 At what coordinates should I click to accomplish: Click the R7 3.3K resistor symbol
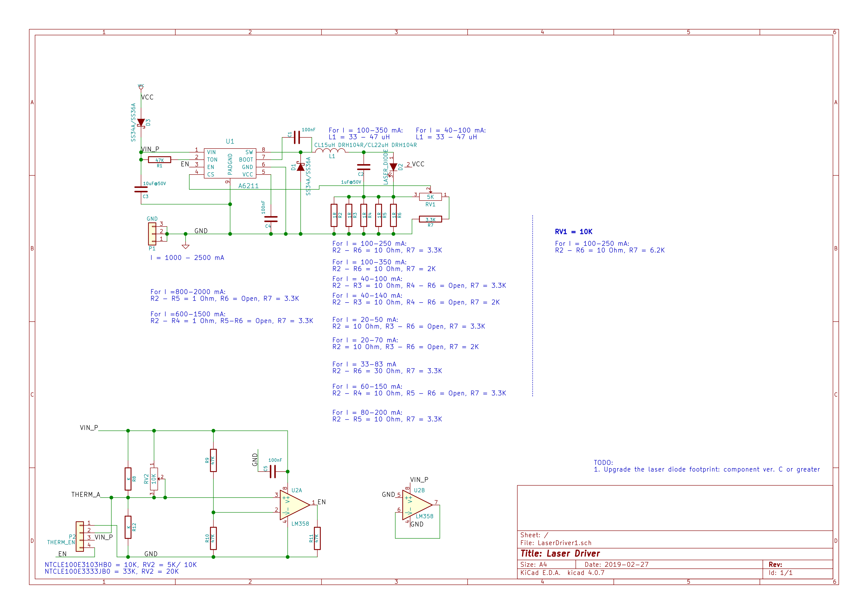coord(430,219)
